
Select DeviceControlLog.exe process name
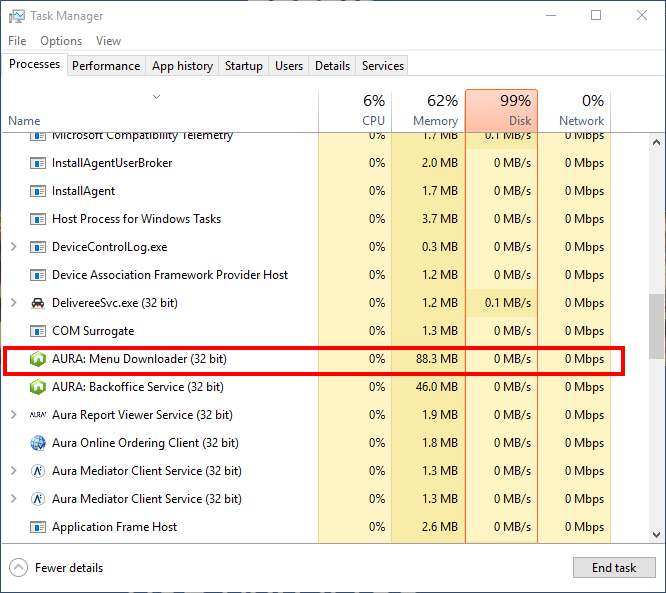110,247
